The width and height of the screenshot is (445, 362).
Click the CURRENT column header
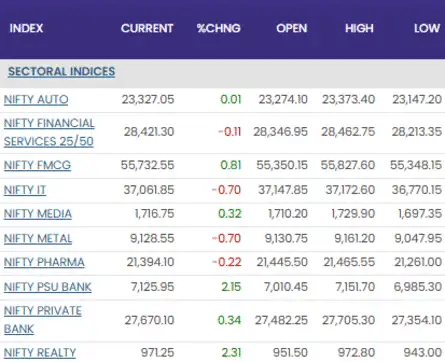pos(147,28)
